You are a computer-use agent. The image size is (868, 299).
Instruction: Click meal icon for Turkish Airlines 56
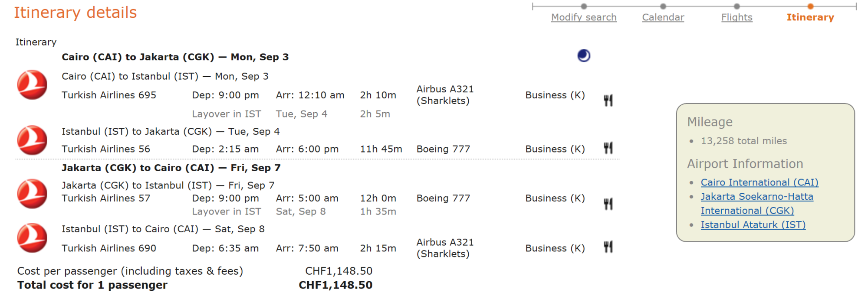[x=608, y=148]
